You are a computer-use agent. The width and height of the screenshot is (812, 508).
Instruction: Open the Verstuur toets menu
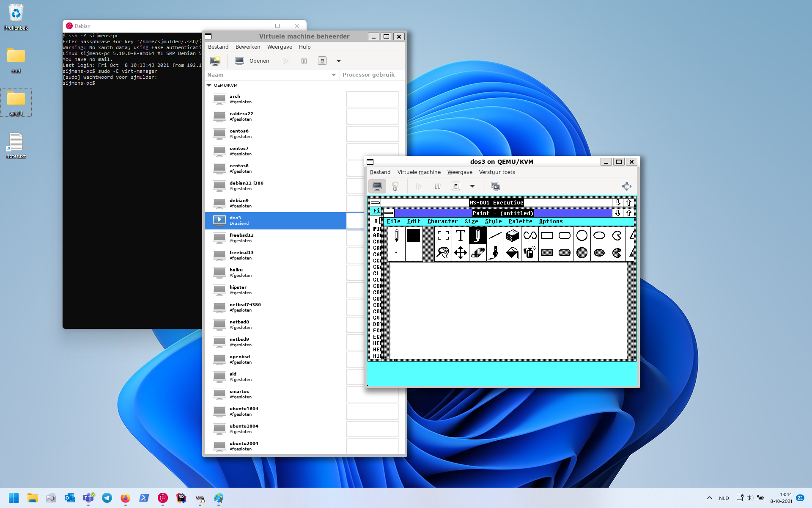point(497,172)
